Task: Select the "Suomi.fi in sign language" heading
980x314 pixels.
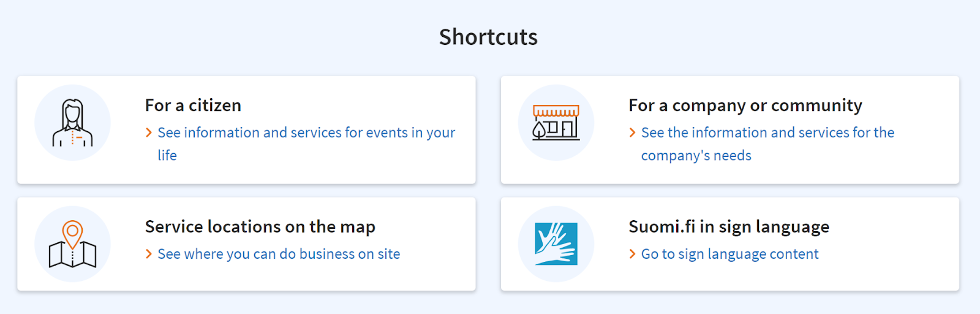Action: [729, 227]
